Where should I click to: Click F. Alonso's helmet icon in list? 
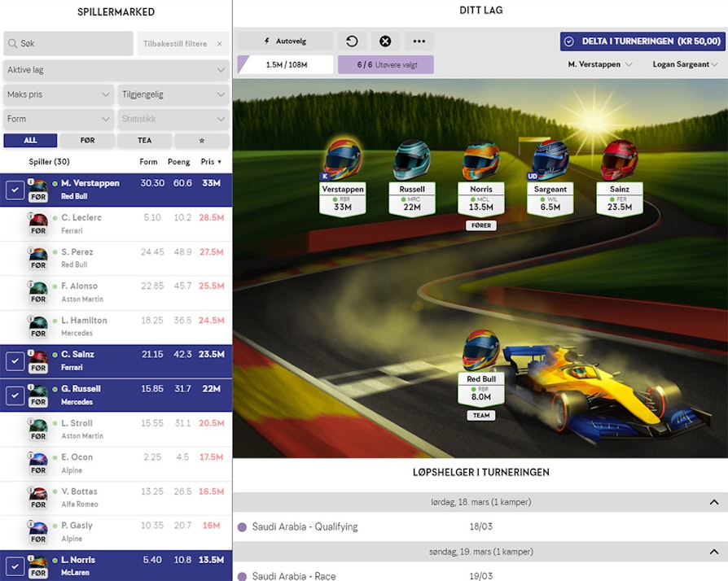click(x=38, y=288)
